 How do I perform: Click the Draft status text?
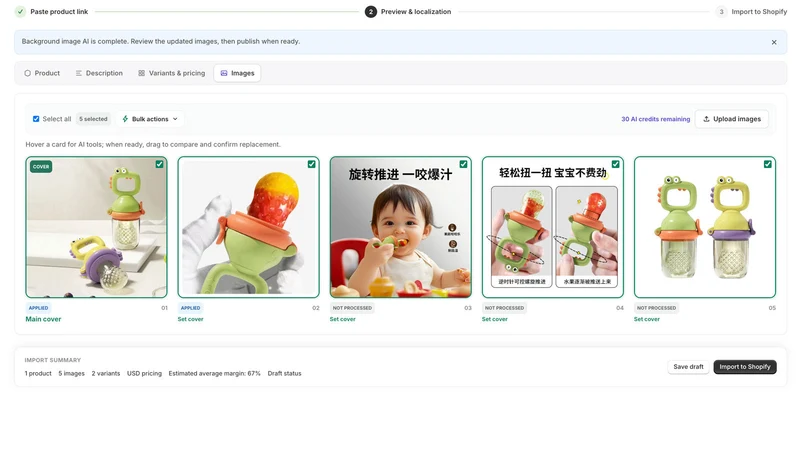pyautogui.click(x=284, y=373)
